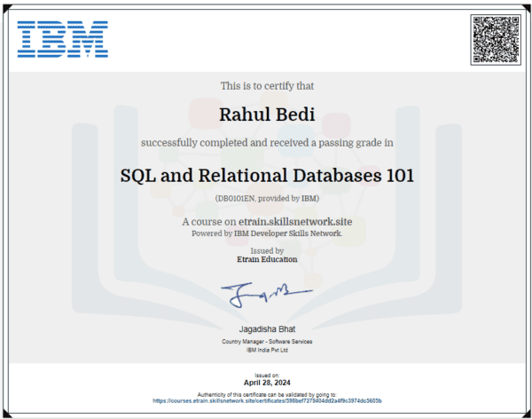
Task: Click the QR code in top corner
Action: [493, 39]
